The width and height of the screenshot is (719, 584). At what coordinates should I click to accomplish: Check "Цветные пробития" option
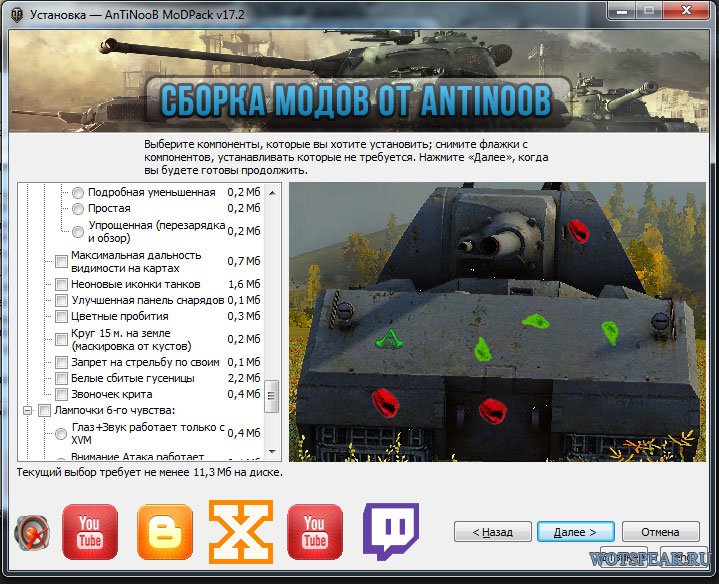(x=62, y=316)
